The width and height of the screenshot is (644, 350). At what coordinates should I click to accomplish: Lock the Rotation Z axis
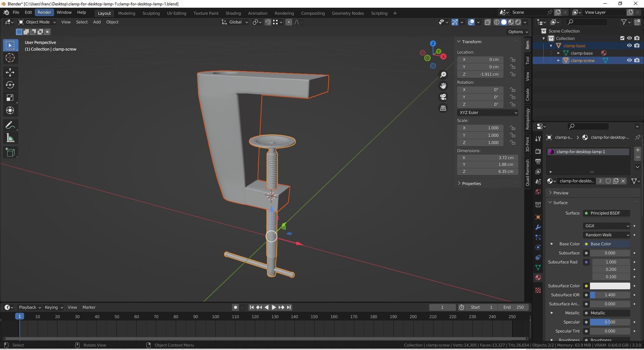point(513,105)
